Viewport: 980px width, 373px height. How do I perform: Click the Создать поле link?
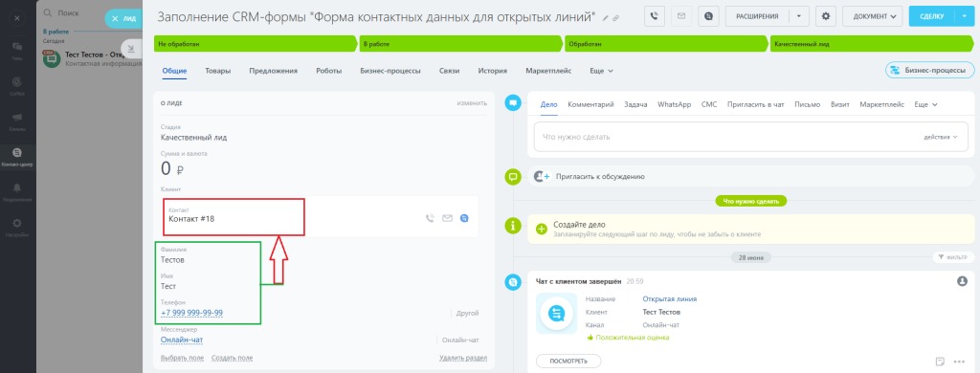(x=232, y=358)
